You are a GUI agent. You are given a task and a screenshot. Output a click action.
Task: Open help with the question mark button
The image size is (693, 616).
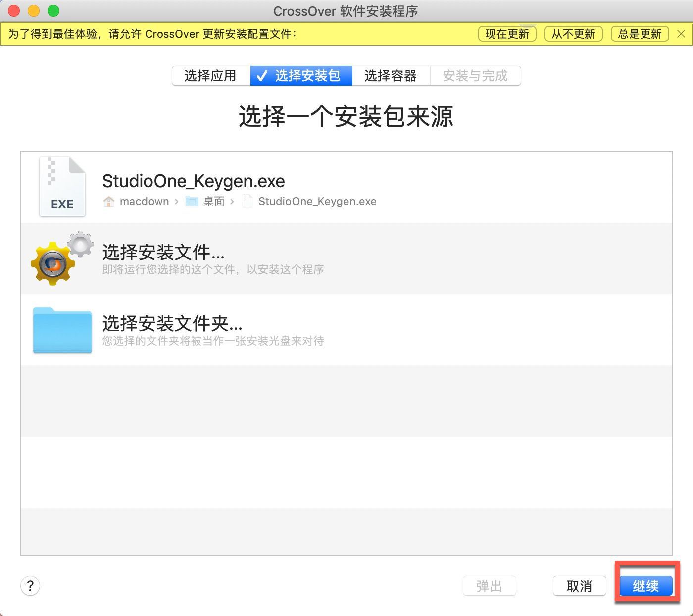(x=30, y=586)
